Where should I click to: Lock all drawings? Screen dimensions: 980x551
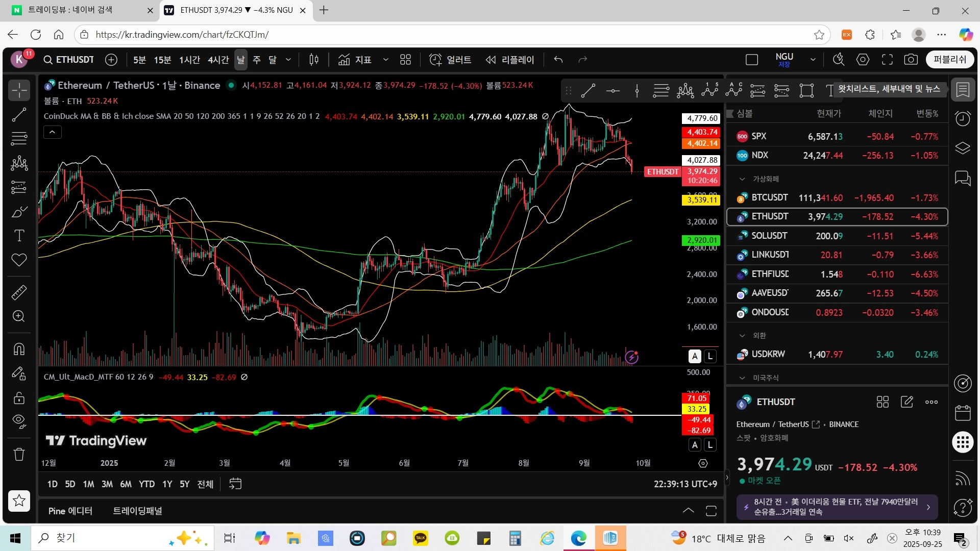point(19,398)
